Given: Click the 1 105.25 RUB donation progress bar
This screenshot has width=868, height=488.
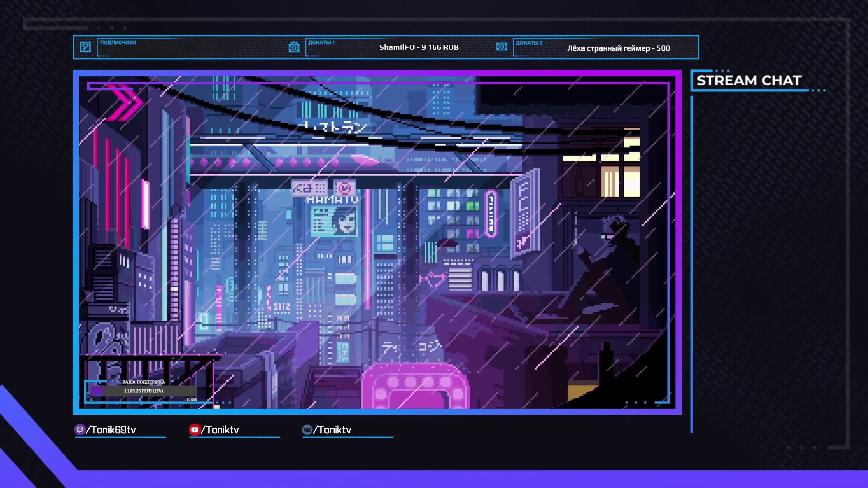Looking at the screenshot, I should click(143, 391).
